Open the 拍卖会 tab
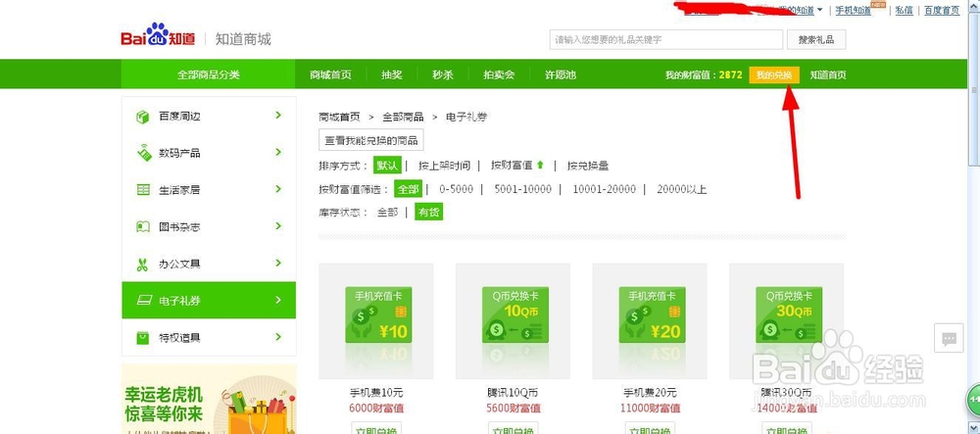Viewport: 980px width, 434px height. 499,74
